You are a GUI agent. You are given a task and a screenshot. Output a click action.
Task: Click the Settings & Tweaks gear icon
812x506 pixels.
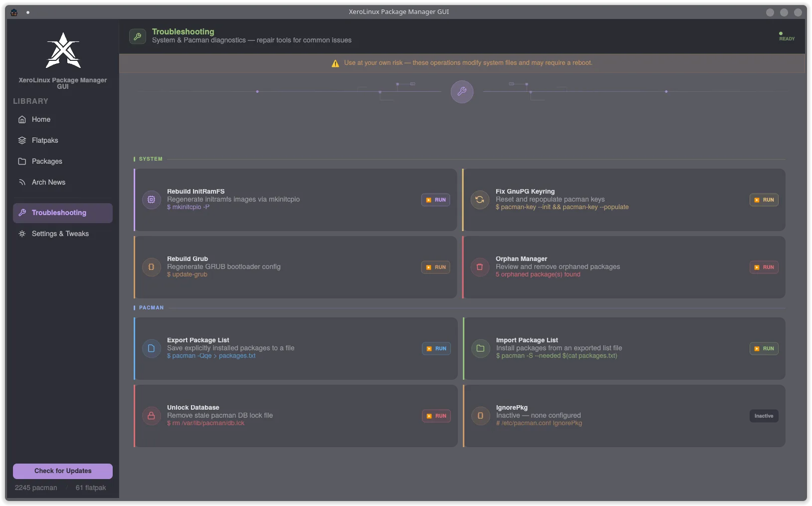[22, 234]
